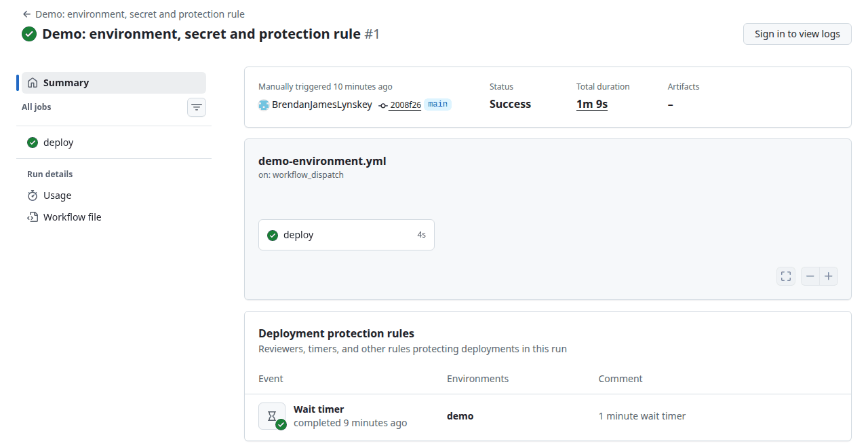
Task: Click the Wait timer hourglass icon
Action: pos(272,416)
